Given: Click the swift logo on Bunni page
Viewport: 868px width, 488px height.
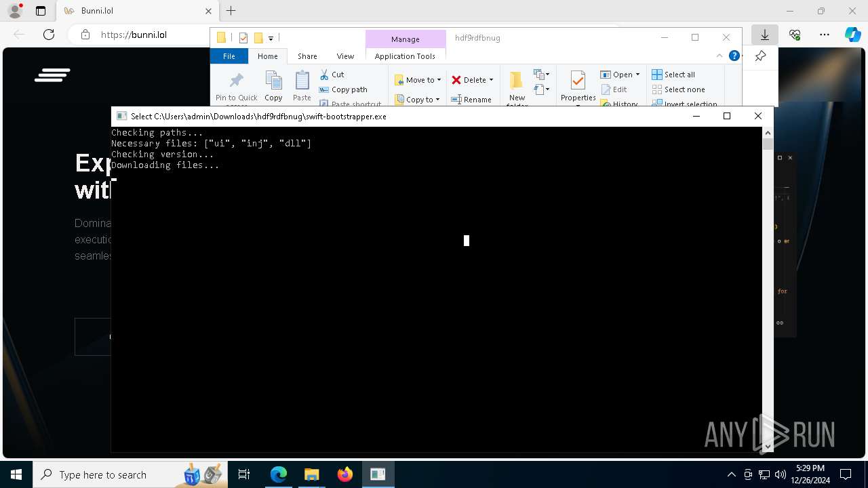Looking at the screenshot, I should click(52, 75).
